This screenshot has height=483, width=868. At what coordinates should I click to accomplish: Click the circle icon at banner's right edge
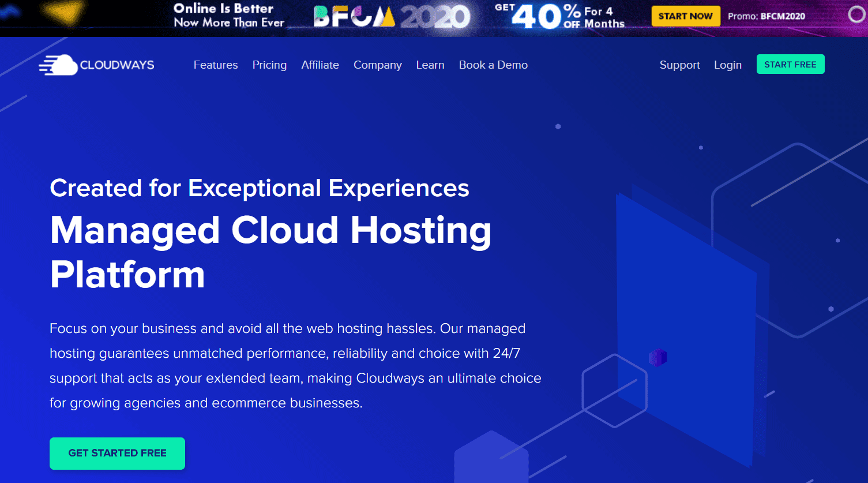coord(856,16)
